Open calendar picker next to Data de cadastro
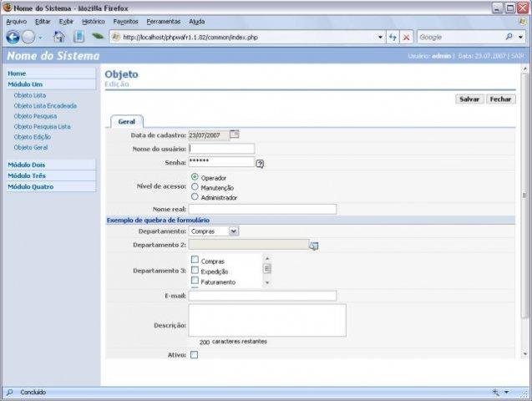The image size is (532, 401). 235,135
